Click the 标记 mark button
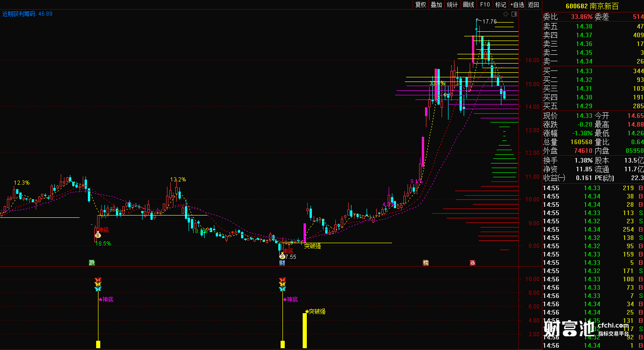 tap(500, 5)
